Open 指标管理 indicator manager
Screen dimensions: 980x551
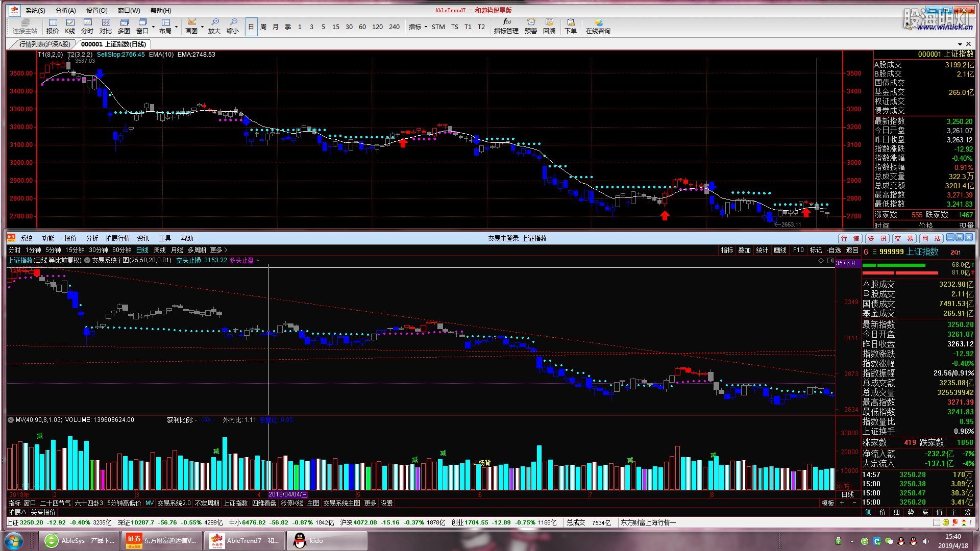[506, 26]
